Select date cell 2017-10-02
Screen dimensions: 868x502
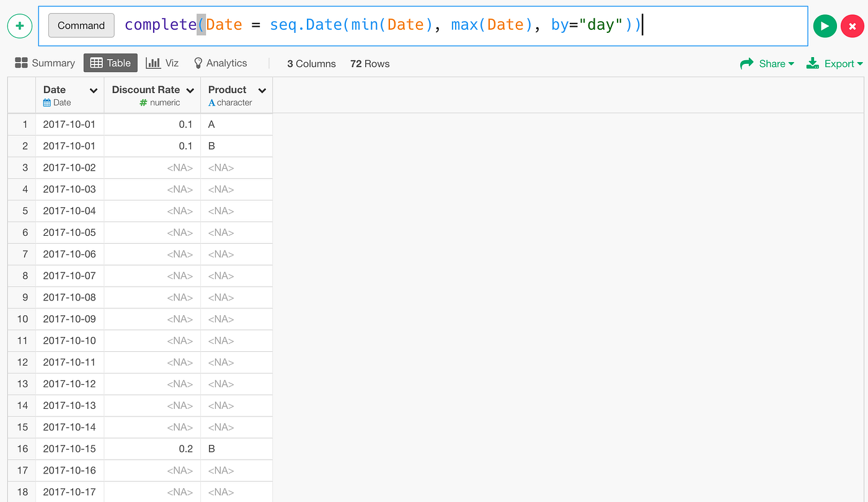coord(69,168)
